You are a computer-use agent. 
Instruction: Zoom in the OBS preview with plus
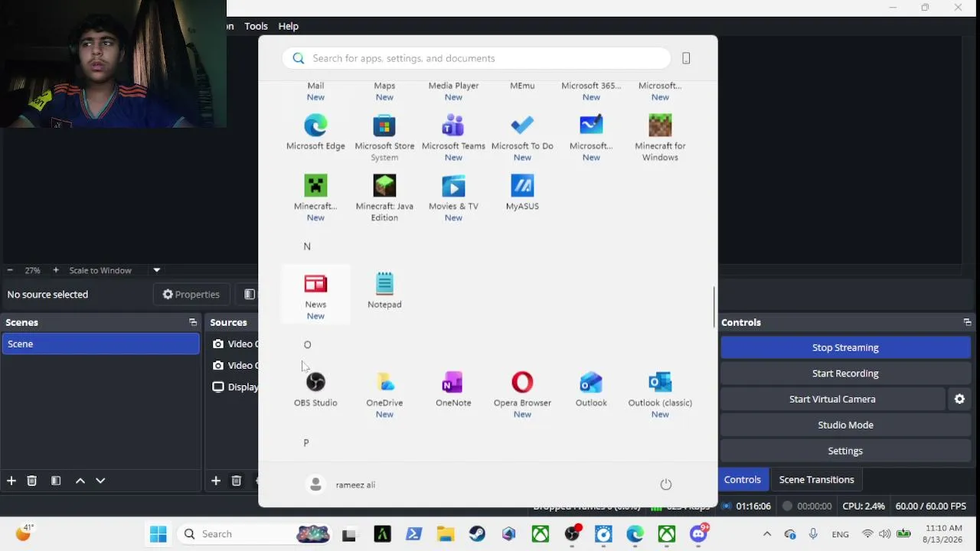pyautogui.click(x=55, y=270)
